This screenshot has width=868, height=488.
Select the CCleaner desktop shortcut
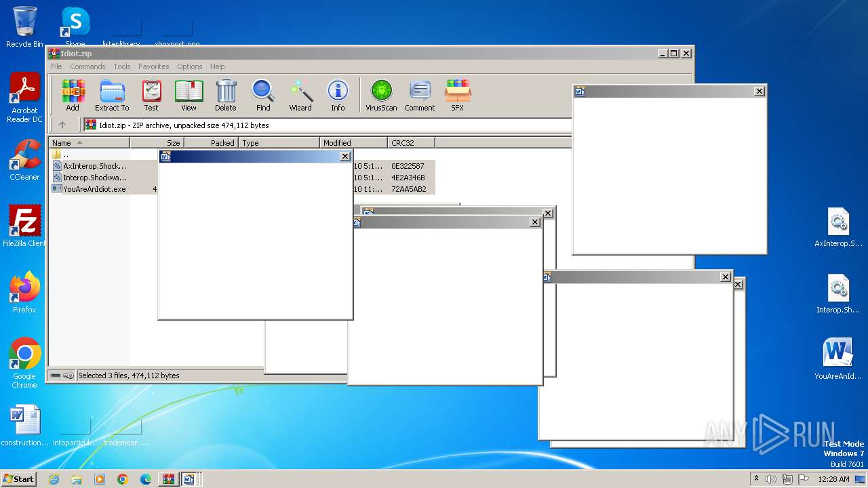pyautogui.click(x=24, y=160)
